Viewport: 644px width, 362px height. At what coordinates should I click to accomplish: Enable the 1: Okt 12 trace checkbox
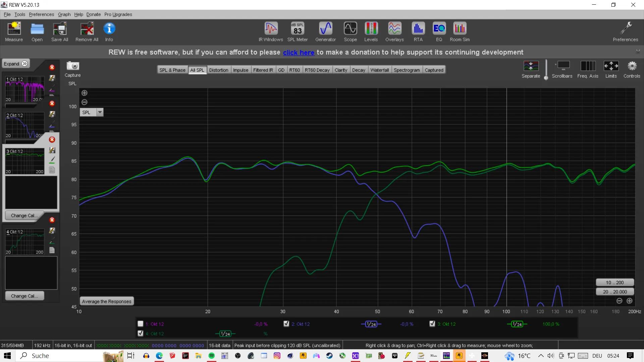141,324
